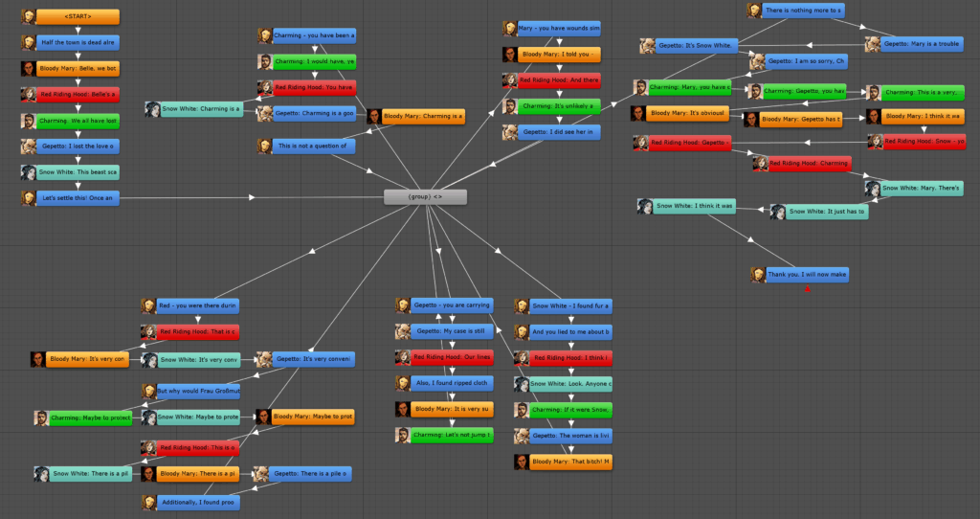Click Charming's portrait beside "We all have lost"

29,121
